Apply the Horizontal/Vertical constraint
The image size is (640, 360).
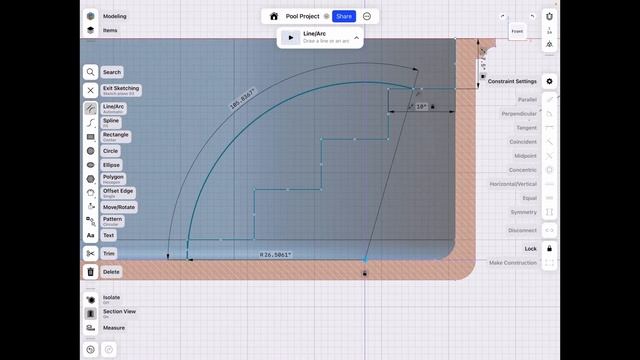[549, 184]
